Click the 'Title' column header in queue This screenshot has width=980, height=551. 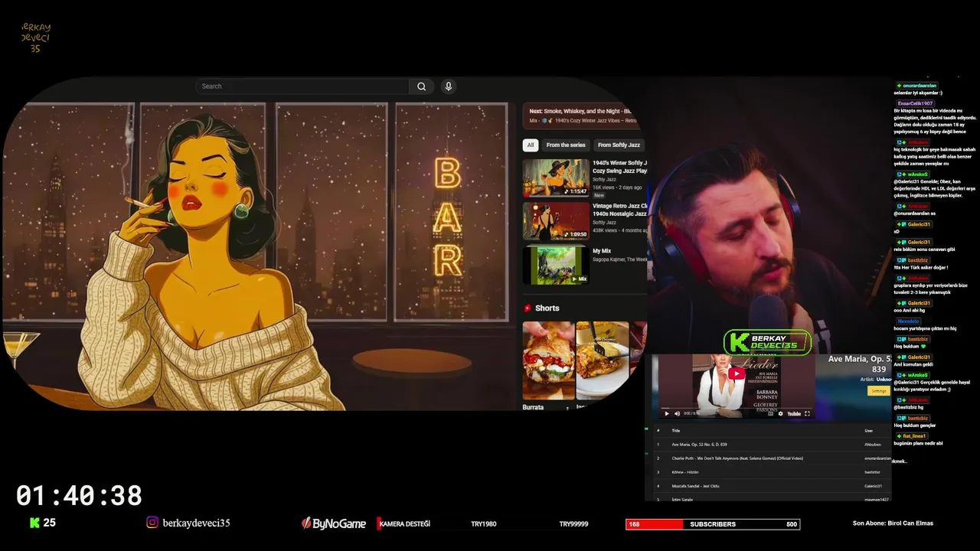(x=676, y=431)
